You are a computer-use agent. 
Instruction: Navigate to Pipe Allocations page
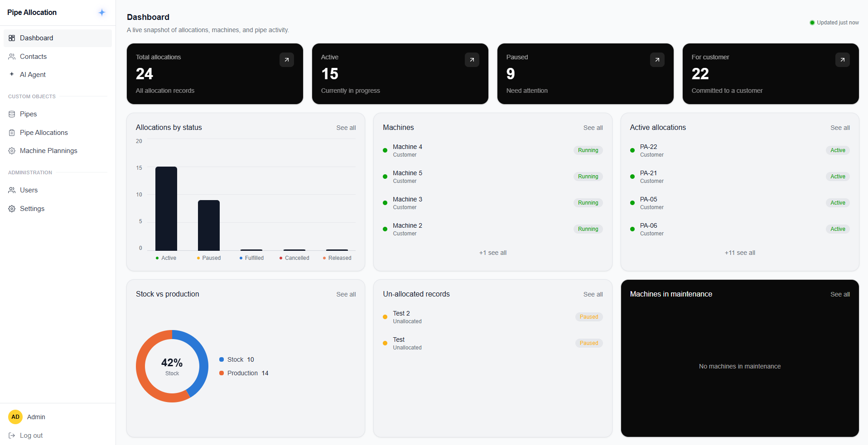pyautogui.click(x=58, y=133)
